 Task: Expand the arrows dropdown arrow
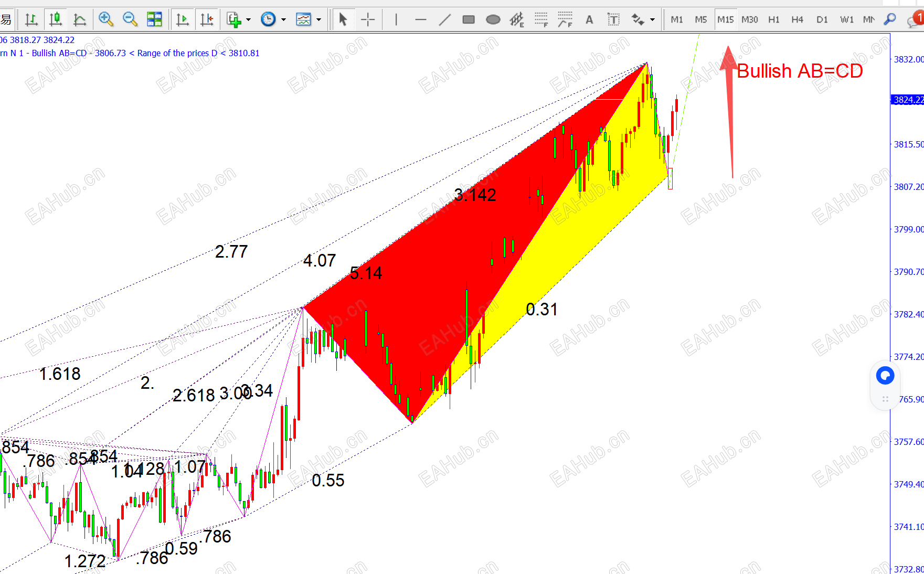point(652,20)
